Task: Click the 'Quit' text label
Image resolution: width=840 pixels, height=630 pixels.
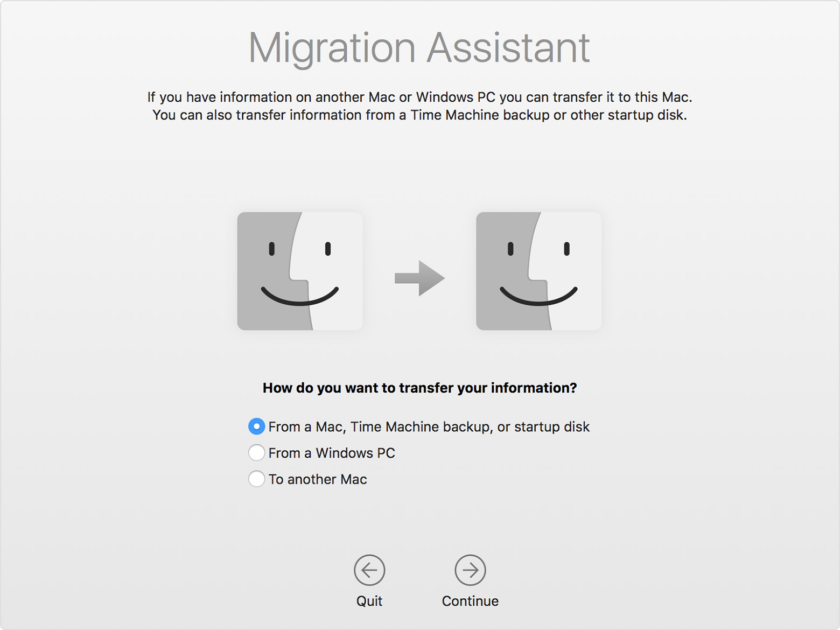Action: [x=369, y=601]
